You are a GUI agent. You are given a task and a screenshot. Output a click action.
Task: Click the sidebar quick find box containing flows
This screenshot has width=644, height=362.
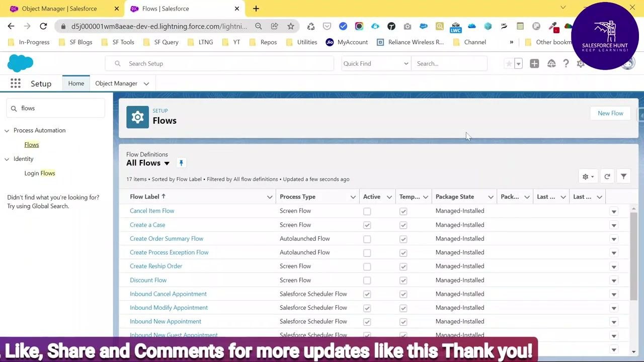pos(55,108)
